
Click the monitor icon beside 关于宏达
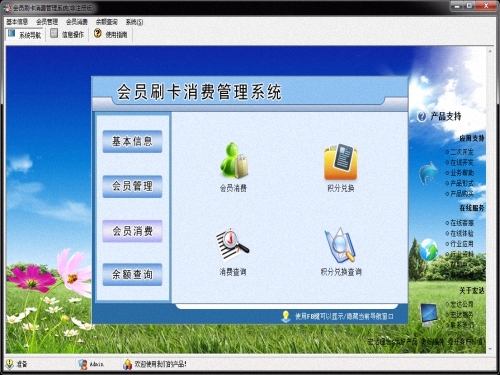click(x=429, y=314)
